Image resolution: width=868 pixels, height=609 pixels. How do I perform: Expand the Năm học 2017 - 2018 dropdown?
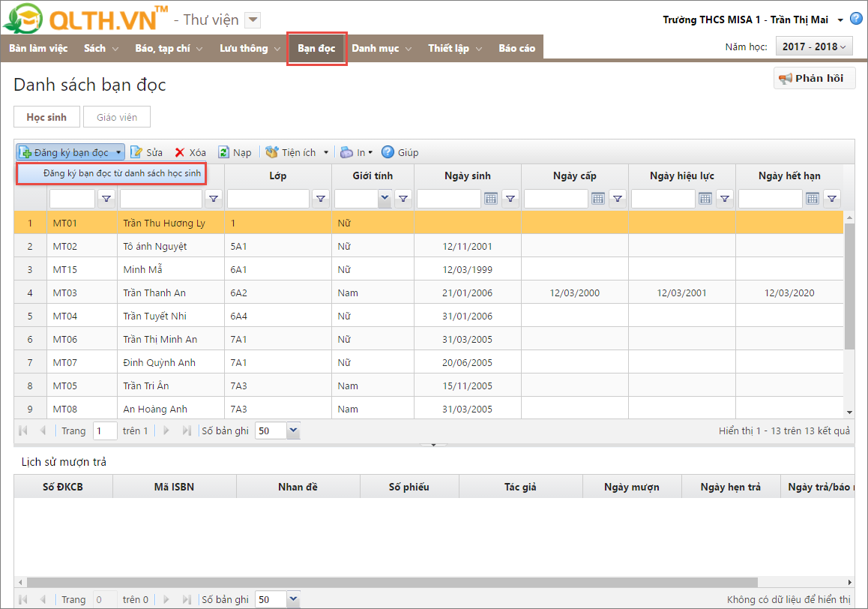814,46
